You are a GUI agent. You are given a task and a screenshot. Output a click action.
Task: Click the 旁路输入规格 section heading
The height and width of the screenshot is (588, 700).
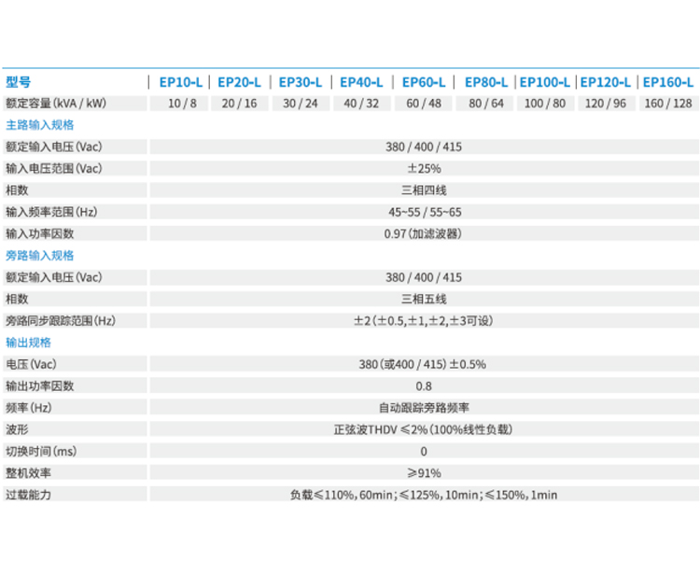pyautogui.click(x=40, y=256)
